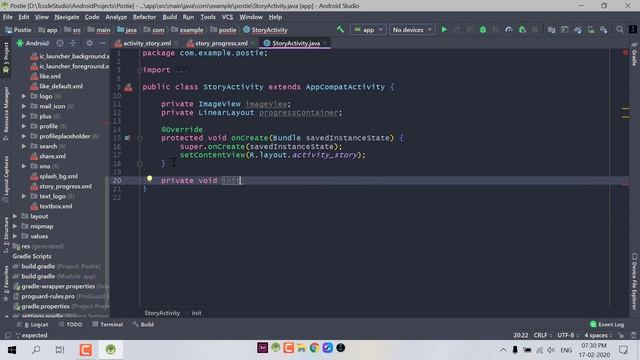640x360 pixels.
Task: Expand the profileplaceholder folder
Action: (24, 136)
